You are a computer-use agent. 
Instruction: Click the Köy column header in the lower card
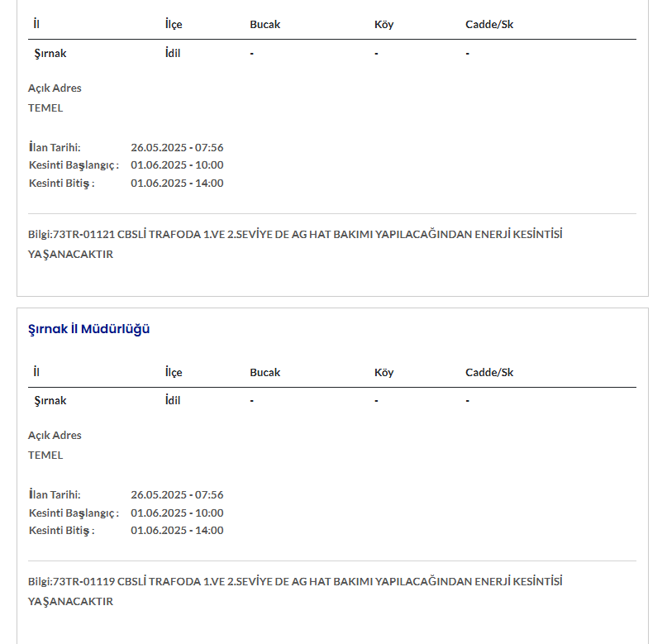[x=384, y=372]
